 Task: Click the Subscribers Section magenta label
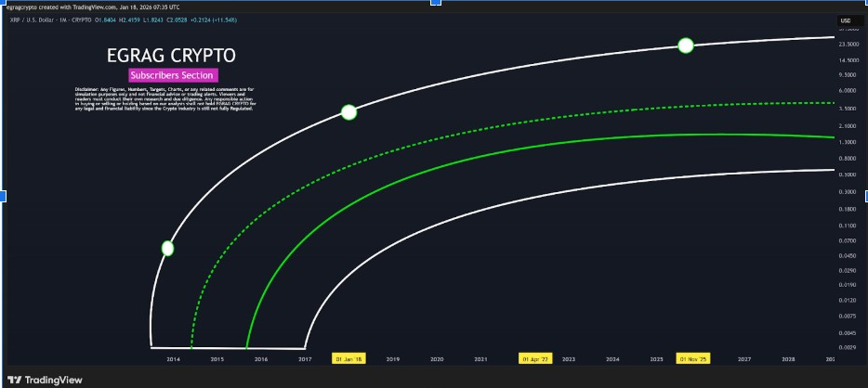pyautogui.click(x=172, y=75)
